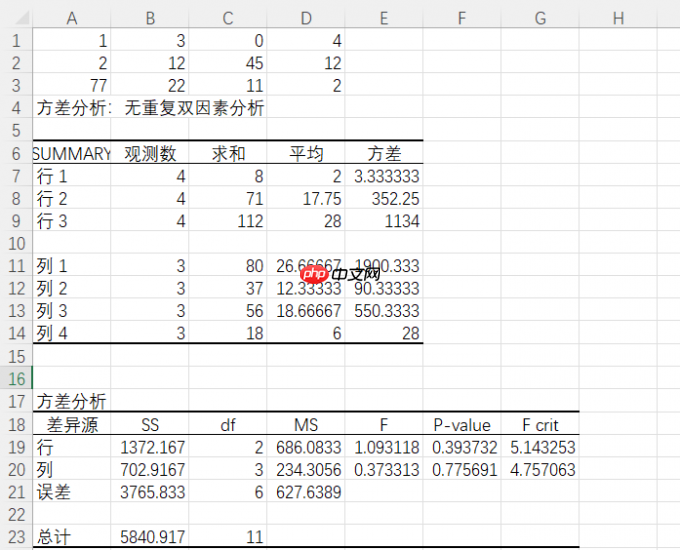680x550 pixels.
Task: Select row 1 header
Action: 16,41
